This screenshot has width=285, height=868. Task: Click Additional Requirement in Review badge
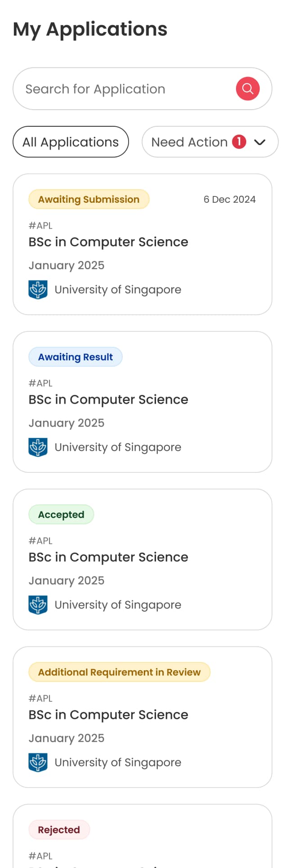point(119,672)
